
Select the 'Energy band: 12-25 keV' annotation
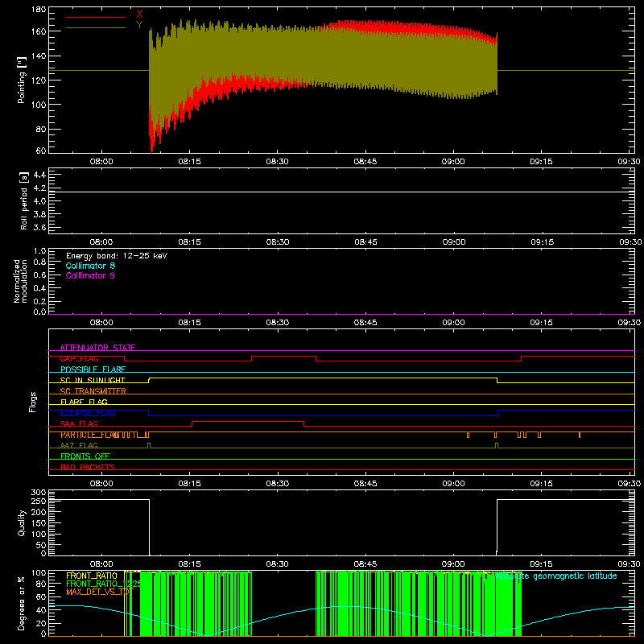(x=117, y=256)
